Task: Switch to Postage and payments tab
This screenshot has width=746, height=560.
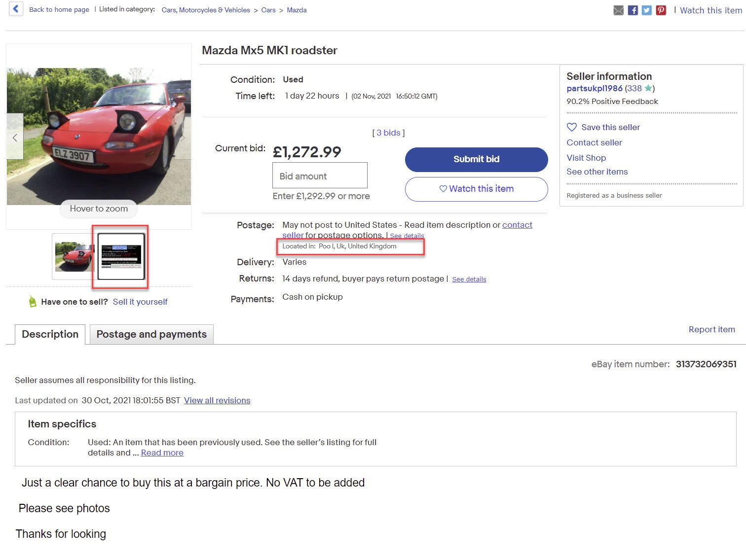Action: [151, 334]
